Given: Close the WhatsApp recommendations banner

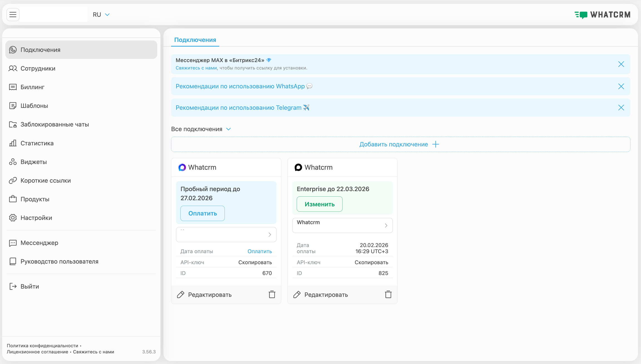Looking at the screenshot, I should (621, 86).
